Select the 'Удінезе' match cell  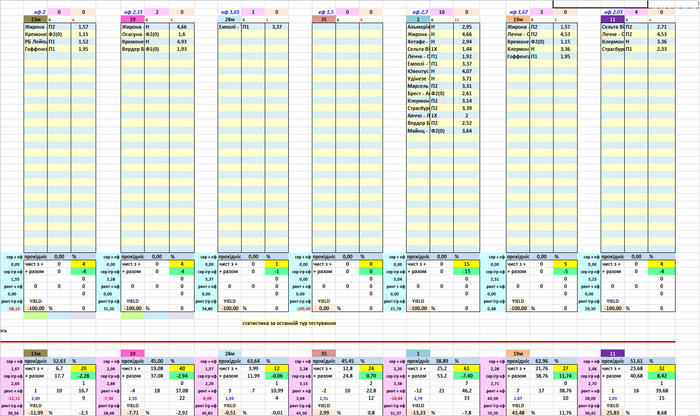[418, 79]
